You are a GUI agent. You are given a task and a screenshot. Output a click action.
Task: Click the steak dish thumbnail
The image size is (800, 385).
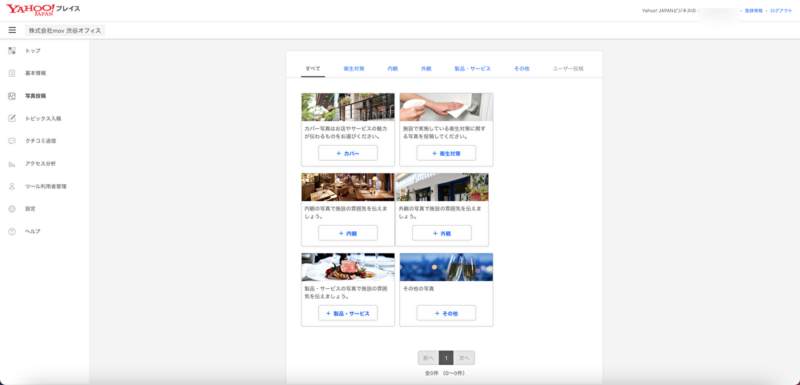(348, 267)
